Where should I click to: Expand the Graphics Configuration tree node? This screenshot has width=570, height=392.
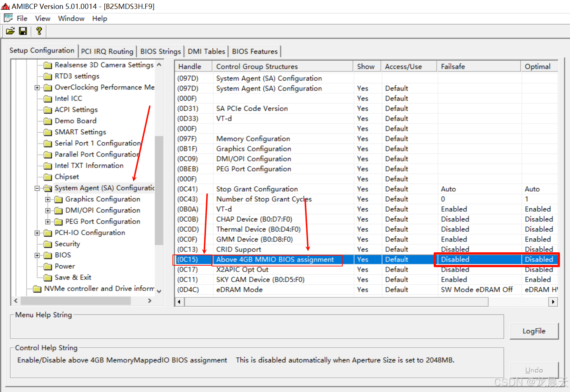(x=48, y=199)
